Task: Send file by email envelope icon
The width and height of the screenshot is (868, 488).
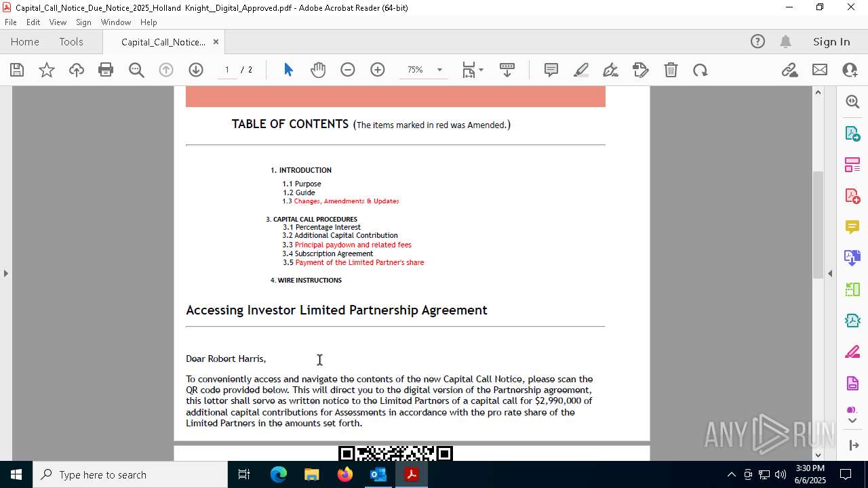Action: pos(820,70)
